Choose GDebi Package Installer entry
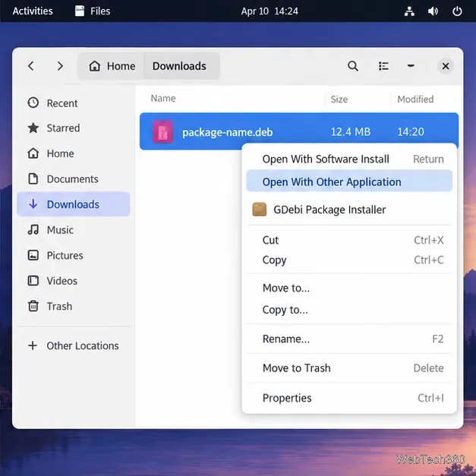Screen dimensions: 476x476 [349, 210]
